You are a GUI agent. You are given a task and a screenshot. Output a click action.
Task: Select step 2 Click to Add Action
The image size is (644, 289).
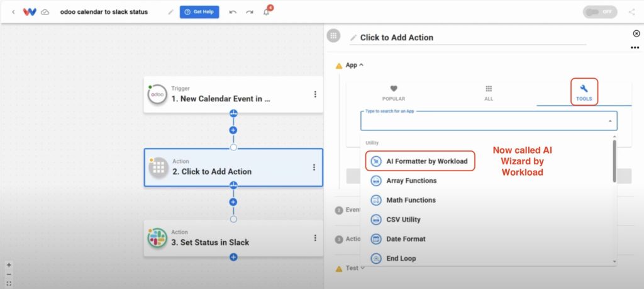click(233, 167)
